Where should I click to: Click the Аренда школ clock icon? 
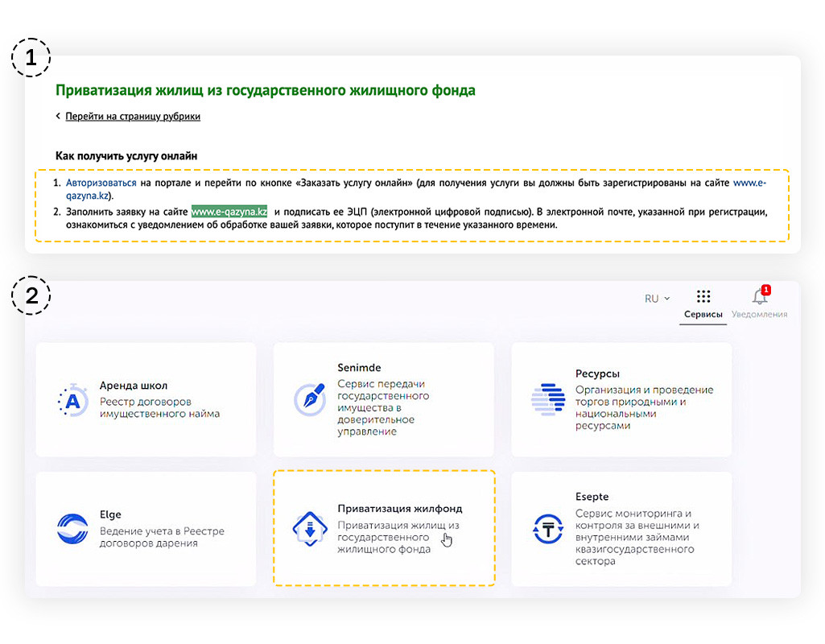click(x=72, y=401)
